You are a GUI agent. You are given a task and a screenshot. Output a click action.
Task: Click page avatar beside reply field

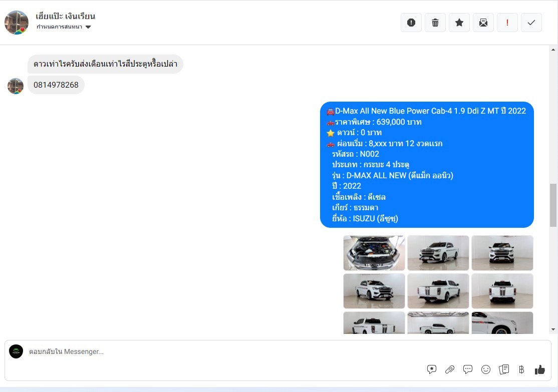pos(16,351)
